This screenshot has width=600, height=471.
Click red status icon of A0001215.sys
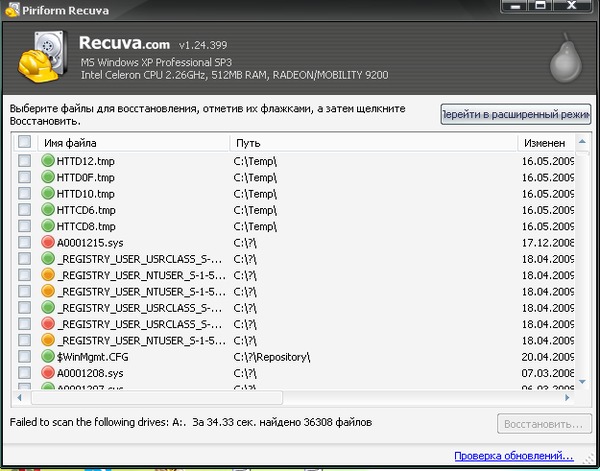point(48,242)
